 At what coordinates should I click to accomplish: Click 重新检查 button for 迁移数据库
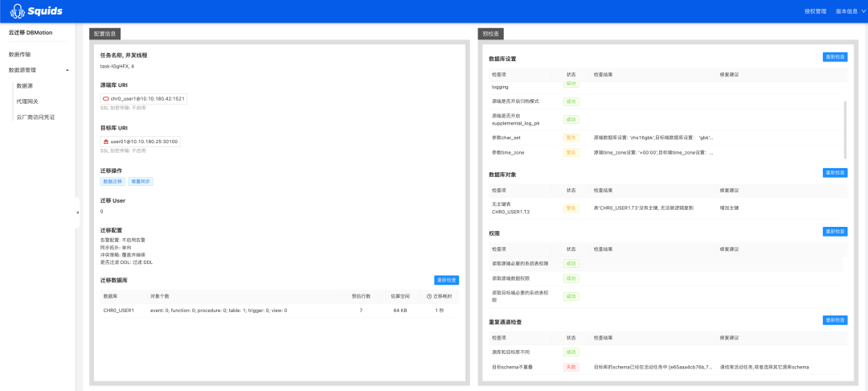point(446,280)
